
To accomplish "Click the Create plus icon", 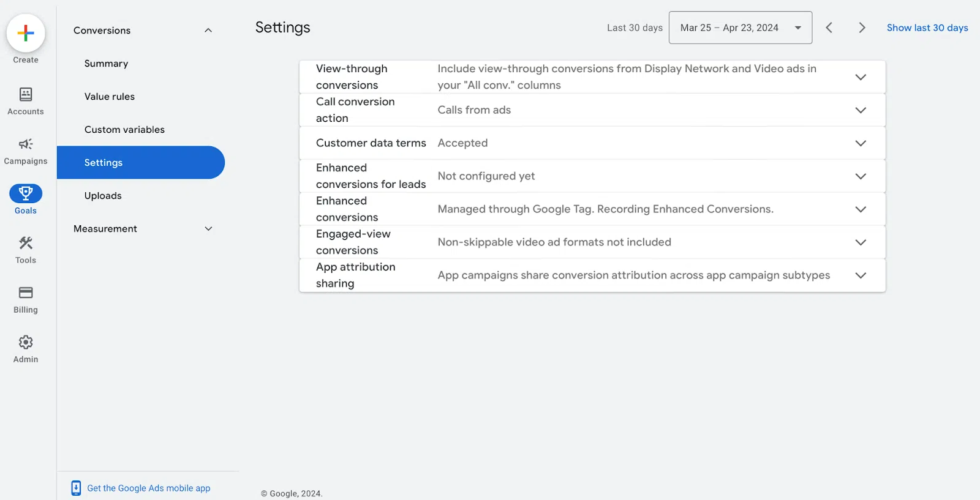I will click(26, 33).
